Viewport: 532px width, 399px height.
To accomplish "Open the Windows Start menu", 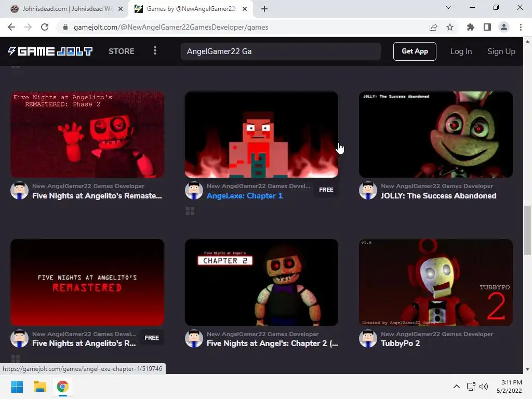I will click(x=17, y=387).
